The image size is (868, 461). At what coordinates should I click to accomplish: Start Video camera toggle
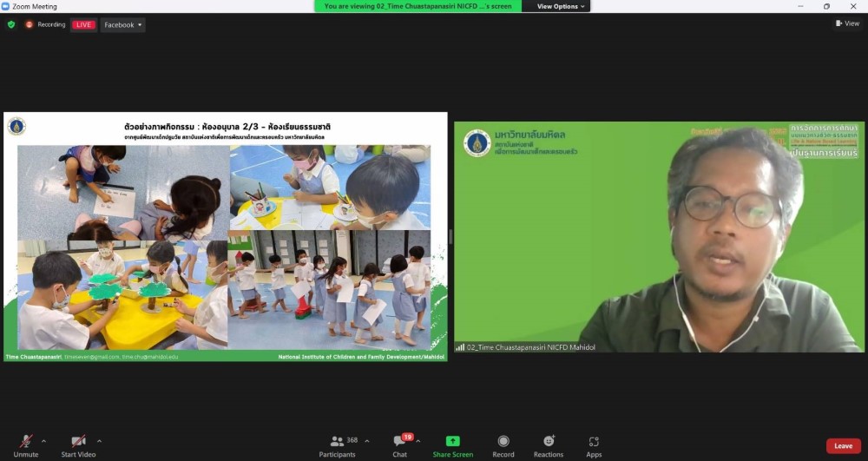78,445
